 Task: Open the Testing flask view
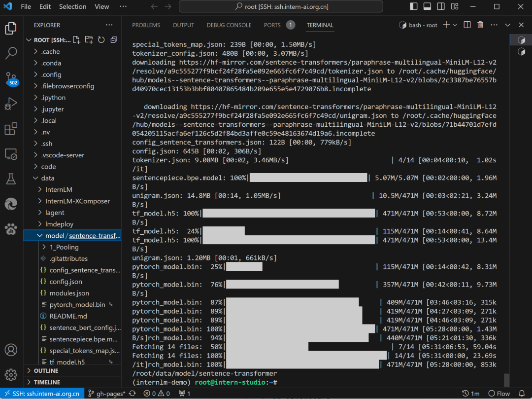coord(11,179)
